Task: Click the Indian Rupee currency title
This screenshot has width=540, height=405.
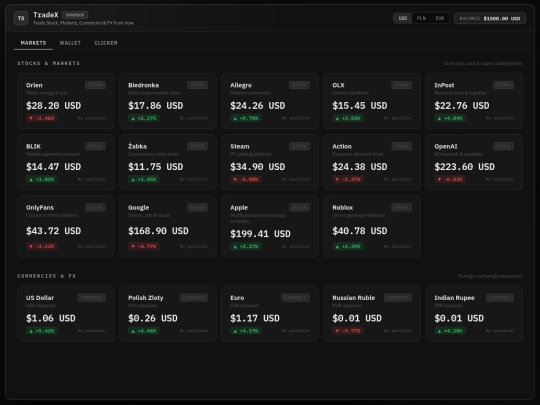Action: 454,298
